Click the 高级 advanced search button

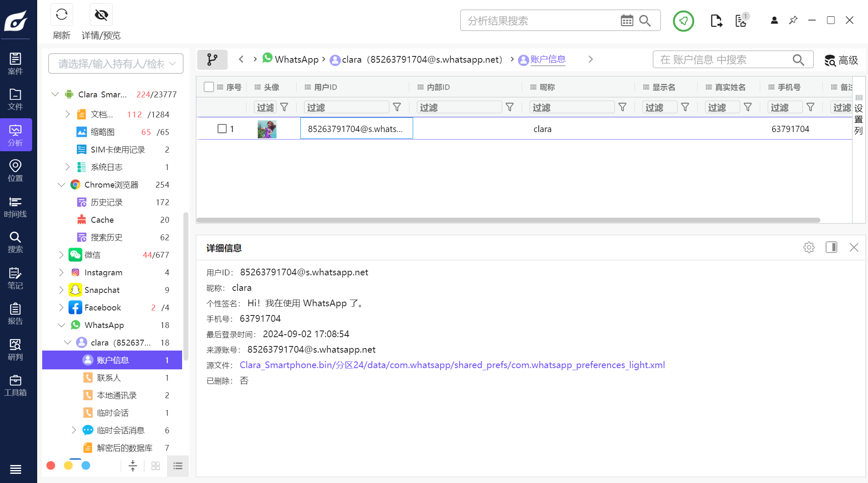coord(841,60)
